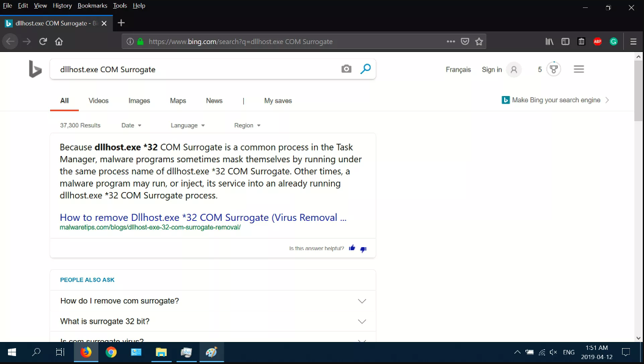Open the Help menu
The image size is (644, 364).
click(x=139, y=6)
